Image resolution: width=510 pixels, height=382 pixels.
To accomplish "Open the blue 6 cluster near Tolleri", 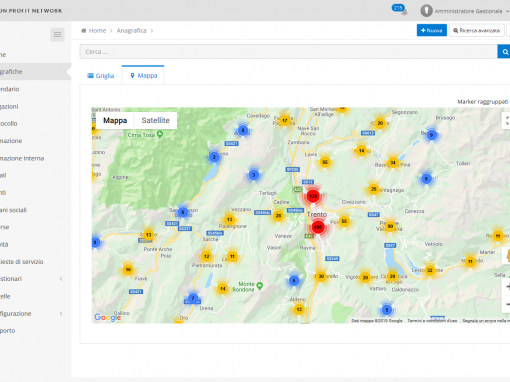I will pos(426,179).
